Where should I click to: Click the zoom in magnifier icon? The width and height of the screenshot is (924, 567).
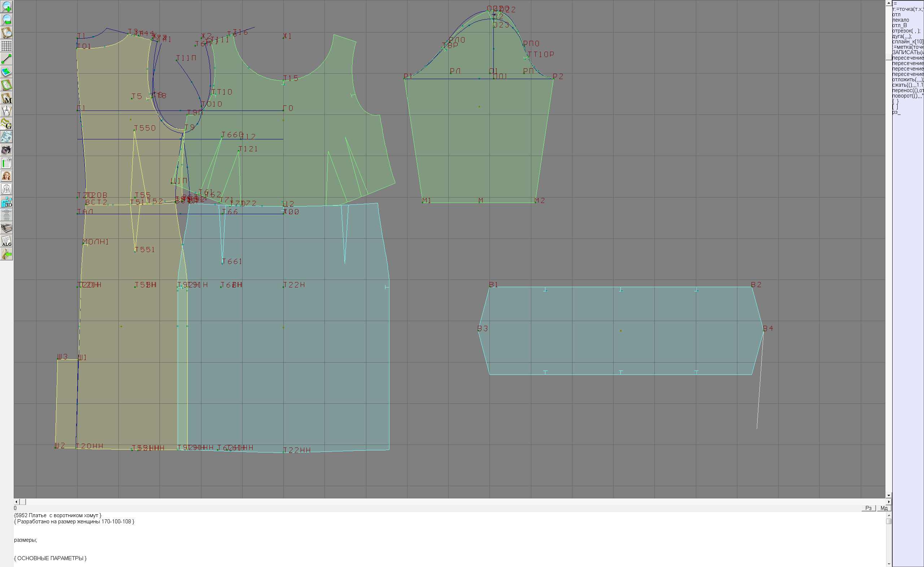point(6,7)
